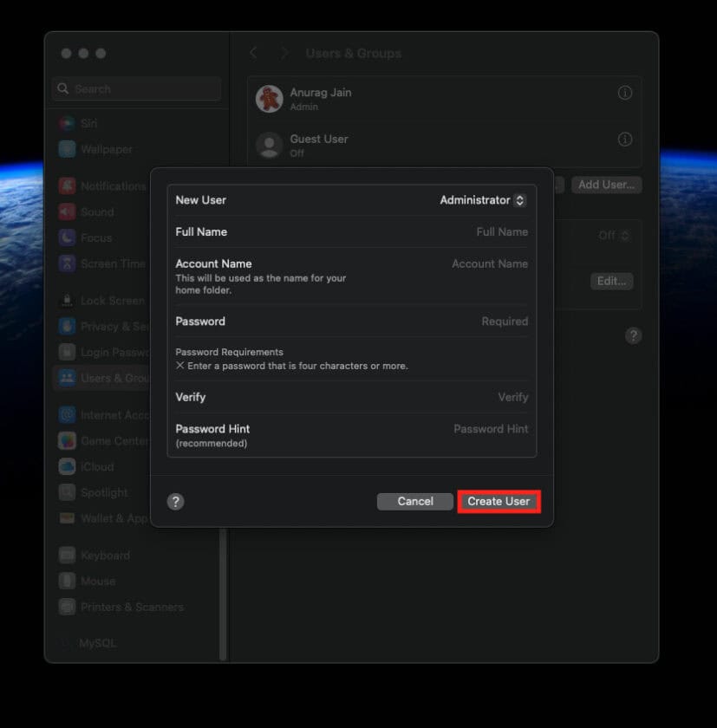Image resolution: width=717 pixels, height=728 pixels.
Task: Open info for Guest User account
Action: (624, 139)
